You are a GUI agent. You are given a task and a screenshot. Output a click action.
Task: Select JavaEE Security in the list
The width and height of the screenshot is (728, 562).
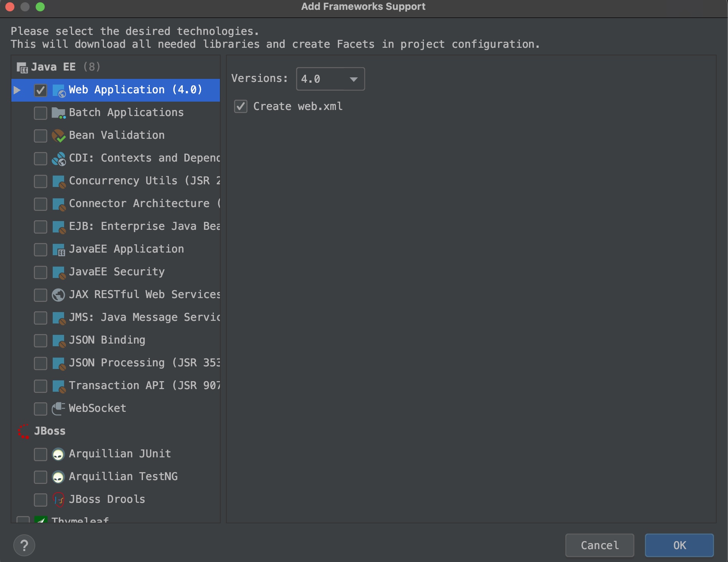click(116, 272)
